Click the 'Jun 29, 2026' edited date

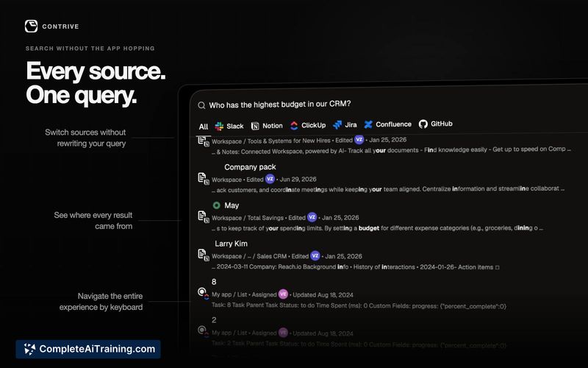pyautogui.click(x=298, y=179)
